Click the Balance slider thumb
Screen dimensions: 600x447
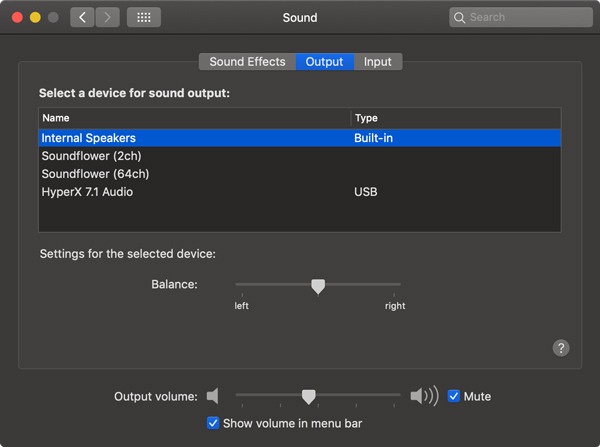coord(318,286)
